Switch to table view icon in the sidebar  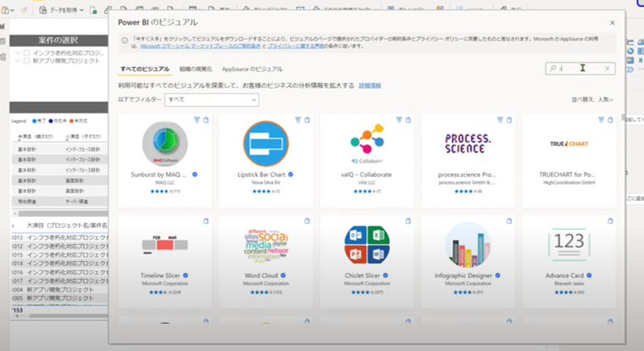[x=3, y=42]
